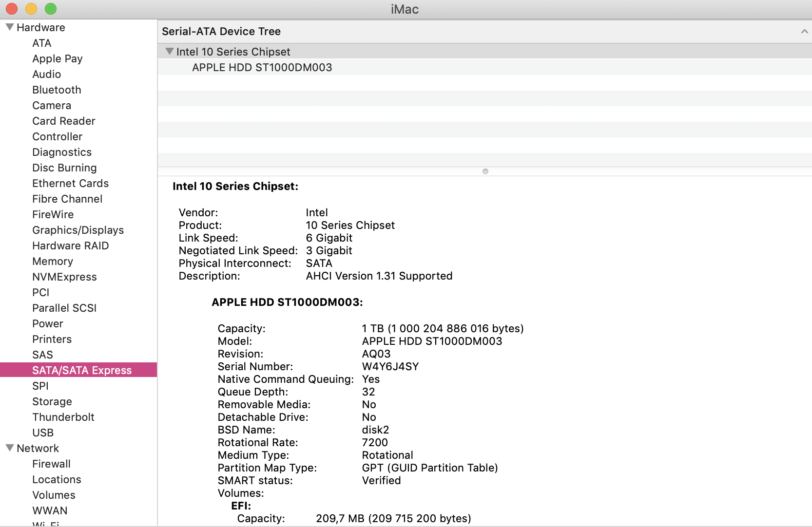Click the GPT (GUID Partition Table) value
This screenshot has width=812, height=527.
(430, 468)
